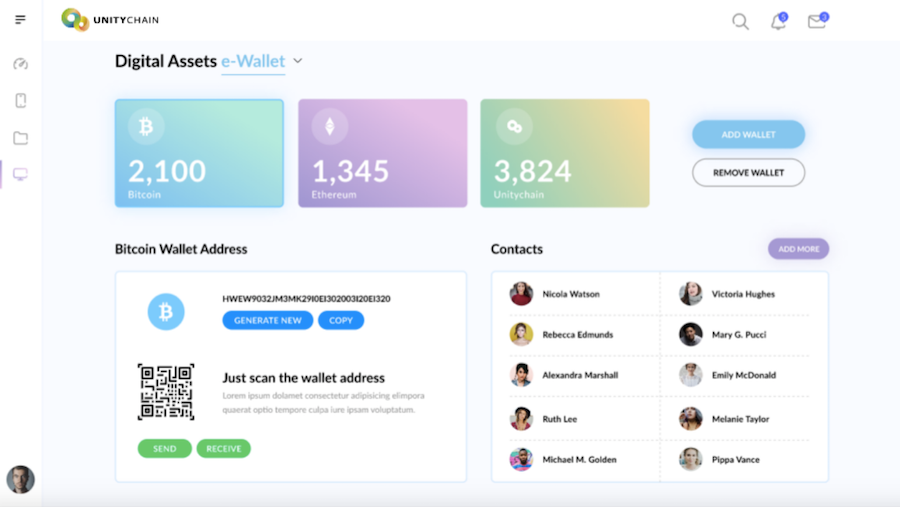Click the Ethereum symbol on the Ethereum card

click(x=329, y=126)
